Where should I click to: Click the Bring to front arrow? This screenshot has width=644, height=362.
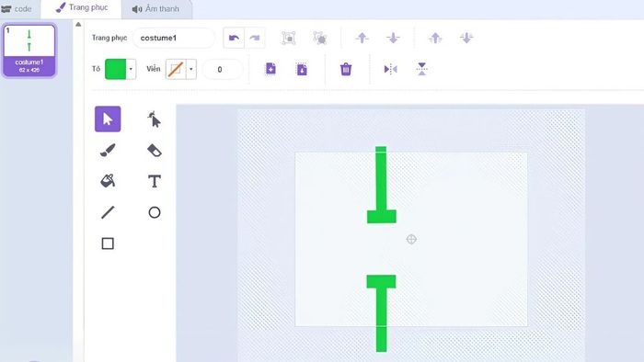(x=435, y=38)
